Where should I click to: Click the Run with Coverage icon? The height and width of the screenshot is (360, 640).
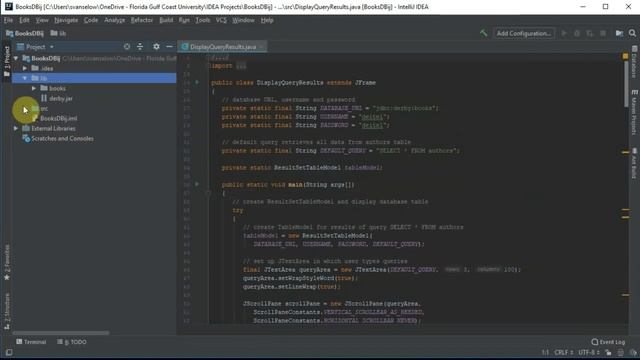[x=590, y=33]
